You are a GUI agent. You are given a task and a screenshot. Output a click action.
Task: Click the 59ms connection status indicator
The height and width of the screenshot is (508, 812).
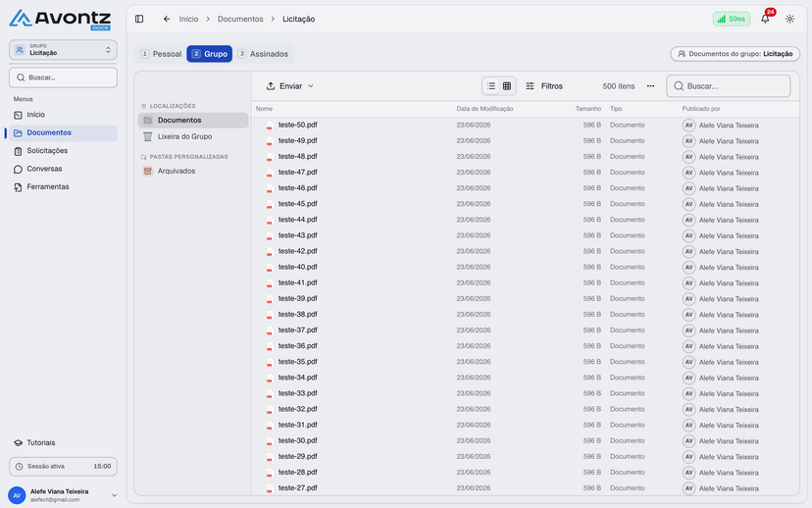click(732, 20)
